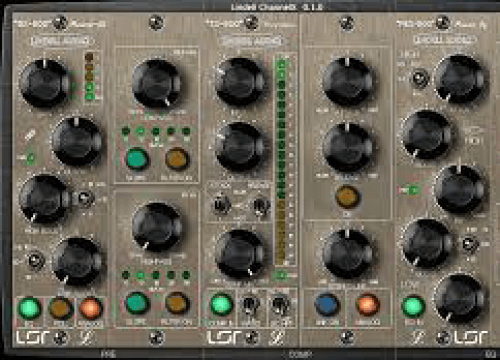Click the signature icon at the EQ module's bottom

click(418, 338)
